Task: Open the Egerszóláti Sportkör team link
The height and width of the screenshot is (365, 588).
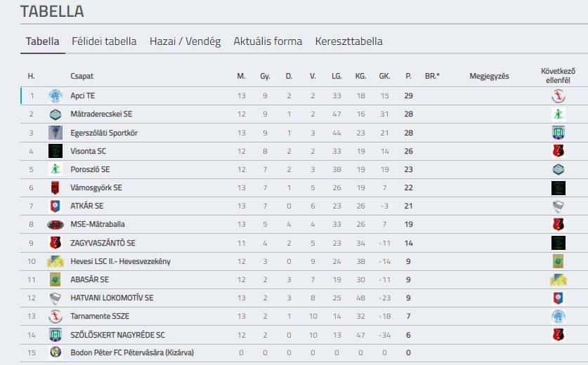Action: point(104,133)
